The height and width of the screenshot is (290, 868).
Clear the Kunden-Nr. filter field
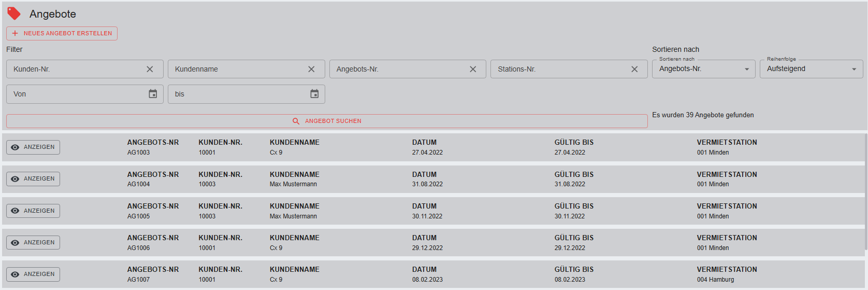pos(150,69)
